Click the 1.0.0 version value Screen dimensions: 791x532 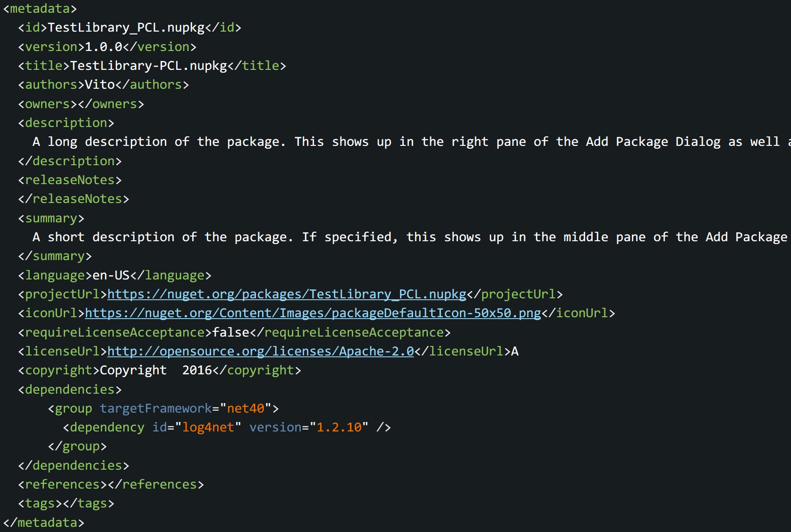[103, 47]
